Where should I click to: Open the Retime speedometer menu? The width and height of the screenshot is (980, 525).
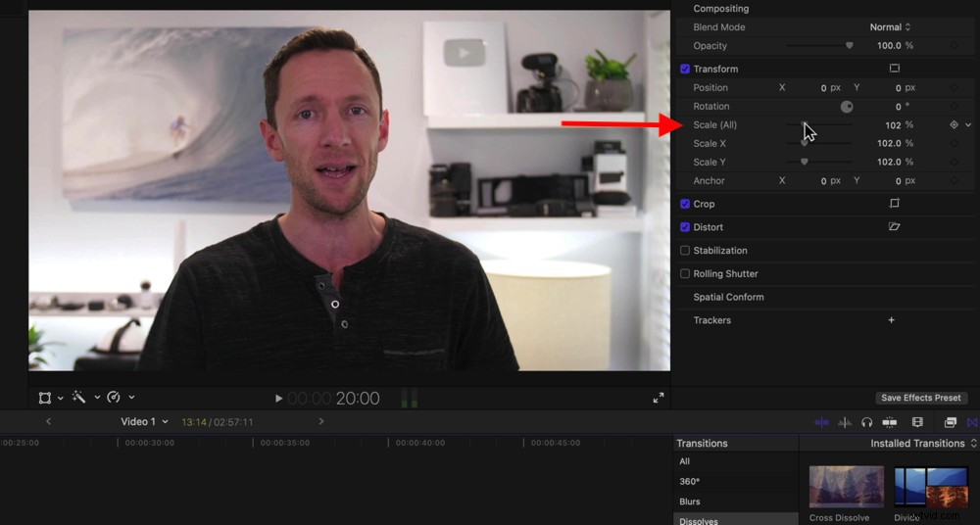point(114,398)
